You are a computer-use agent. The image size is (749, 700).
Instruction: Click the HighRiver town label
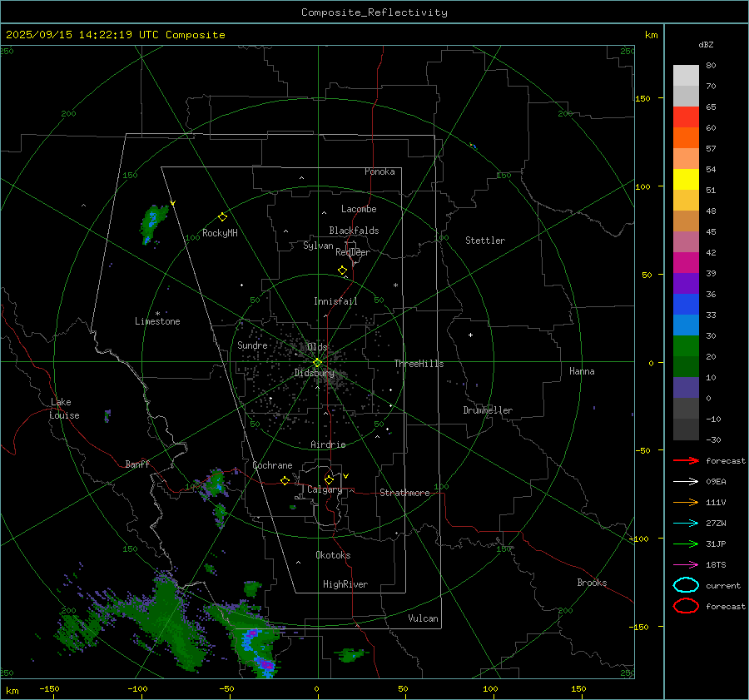tap(345, 584)
